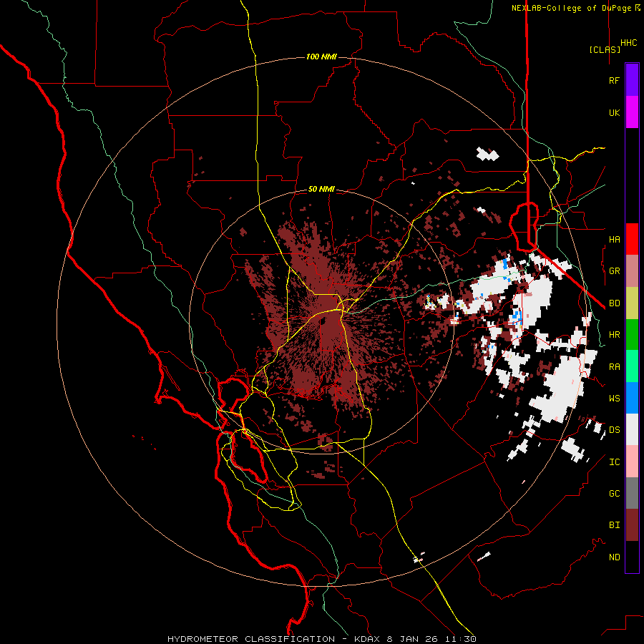Click the ND black legend swatch
644x644 pixels.
(632, 557)
